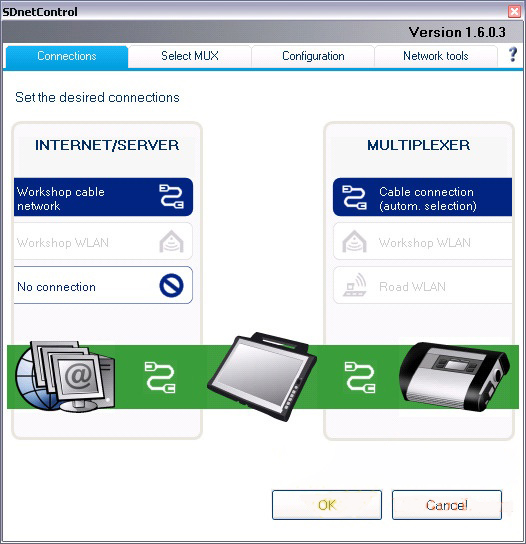
Task: Choose No connection for Internet/Server
Action: point(103,285)
